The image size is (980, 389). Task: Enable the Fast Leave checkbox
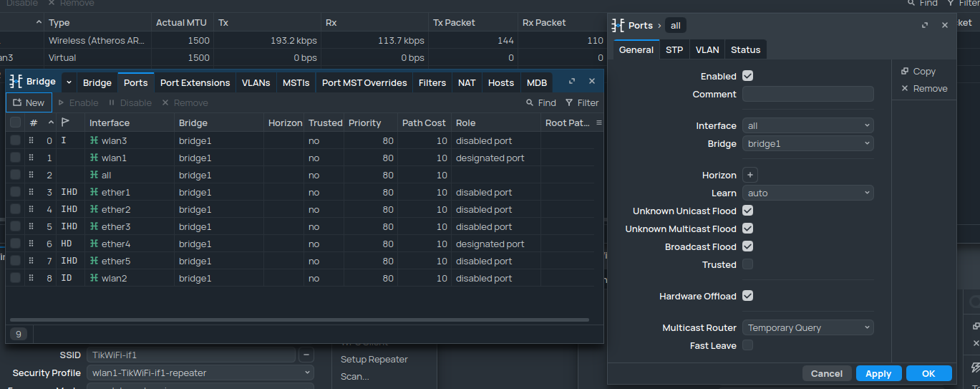pos(747,345)
